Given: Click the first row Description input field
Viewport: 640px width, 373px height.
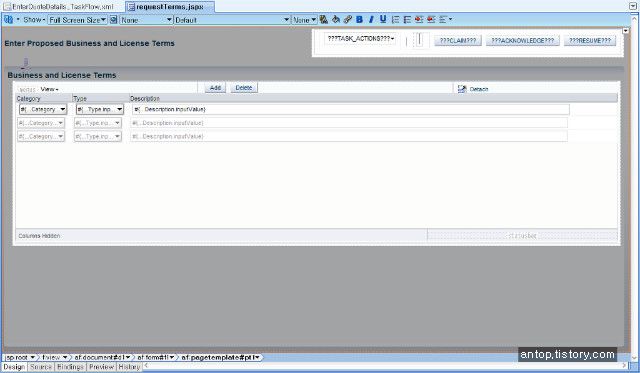Looking at the screenshot, I should [351, 109].
